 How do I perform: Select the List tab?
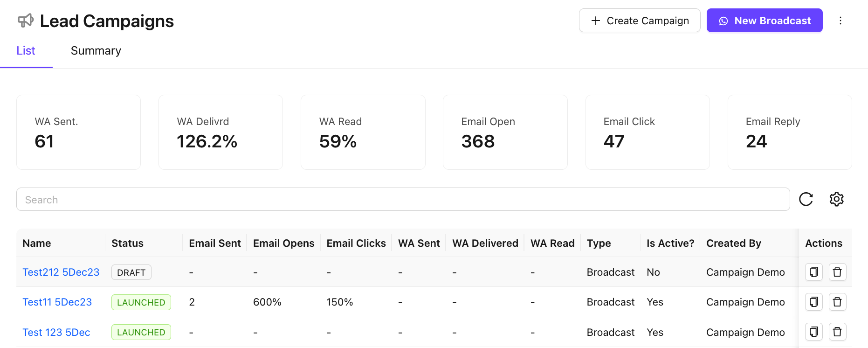tap(26, 50)
